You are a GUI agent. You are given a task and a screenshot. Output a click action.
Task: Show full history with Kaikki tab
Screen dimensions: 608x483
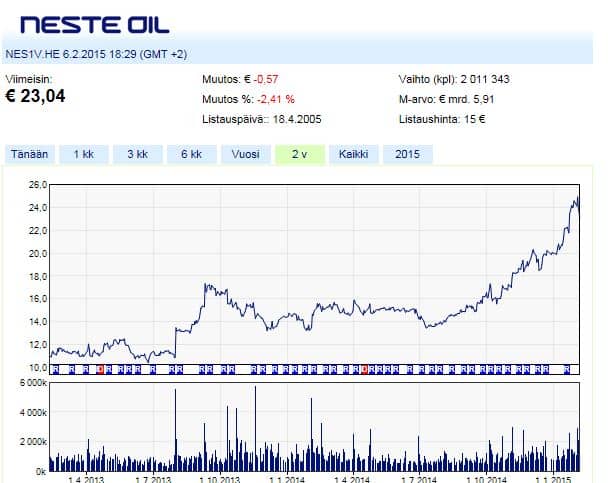tap(354, 154)
